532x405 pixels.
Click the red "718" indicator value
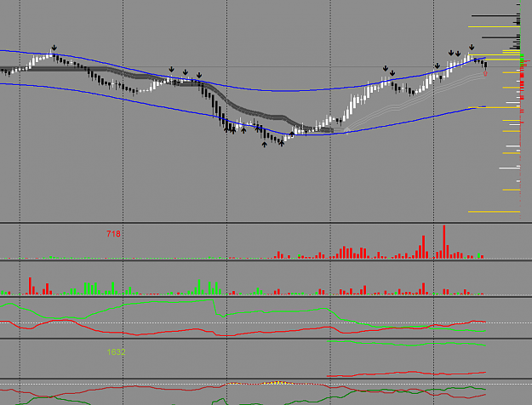pos(113,234)
